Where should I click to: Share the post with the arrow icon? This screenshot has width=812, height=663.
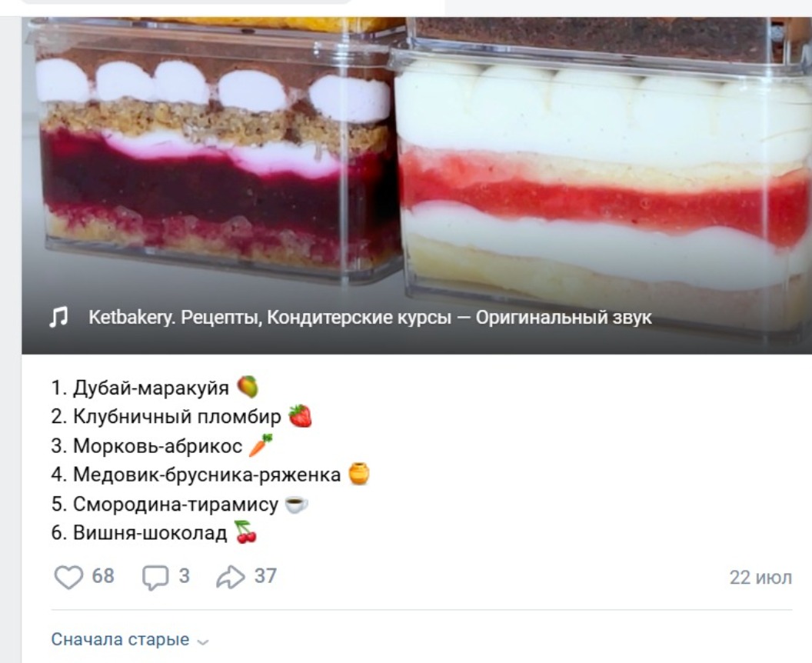[231, 577]
